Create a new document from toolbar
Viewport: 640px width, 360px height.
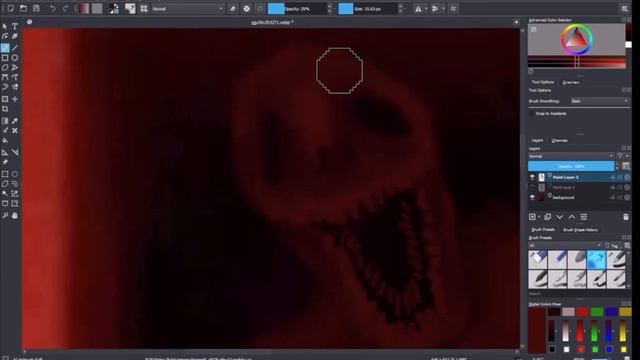click(11, 9)
